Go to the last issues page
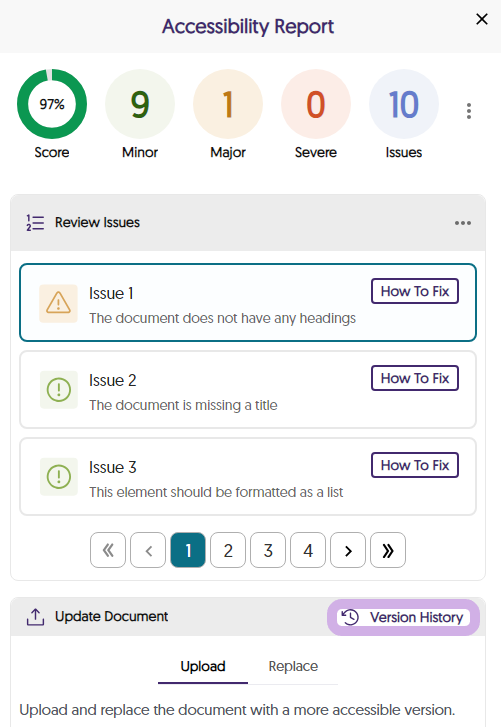Image resolution: width=501 pixels, height=727 pixels. click(388, 550)
